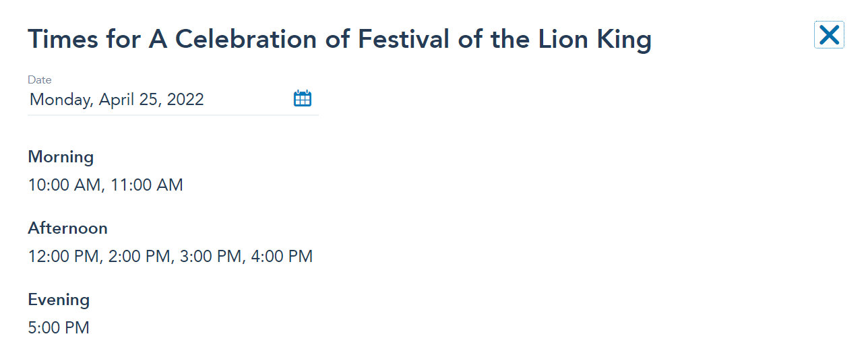The width and height of the screenshot is (868, 359).
Task: Pick the 11:00 AM showtime
Action: (x=146, y=185)
